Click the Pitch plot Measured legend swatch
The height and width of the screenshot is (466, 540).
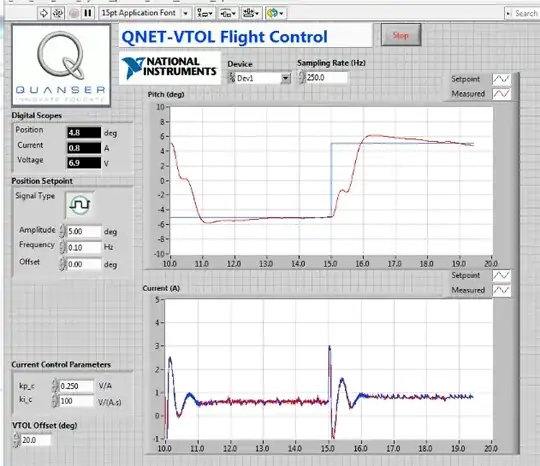click(501, 94)
